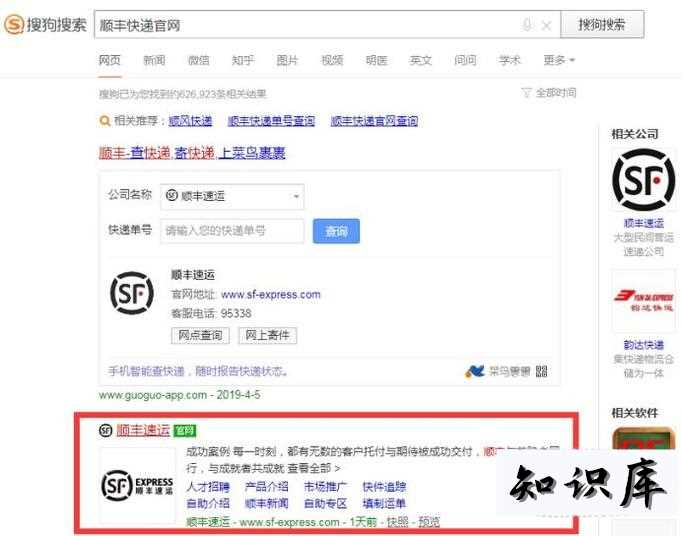Click the 快递单号 input field
This screenshot has height=536, width=682.
232,231
